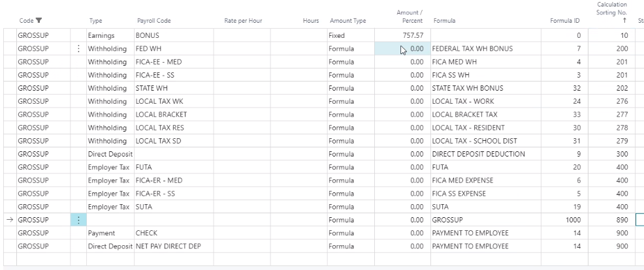644x270 pixels.
Task: Click the sort arrow under Calculation Sorting No.
Action: tap(625, 20)
